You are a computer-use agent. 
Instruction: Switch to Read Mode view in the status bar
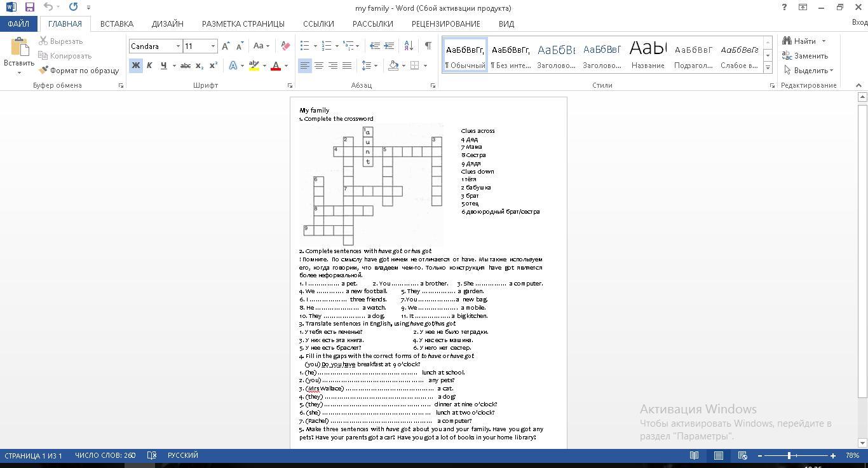point(695,455)
